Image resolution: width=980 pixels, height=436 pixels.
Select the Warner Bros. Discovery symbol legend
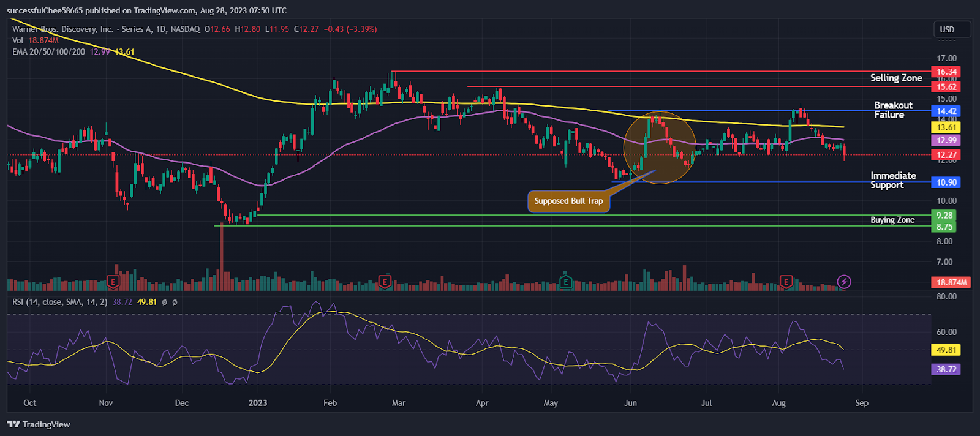[106, 29]
